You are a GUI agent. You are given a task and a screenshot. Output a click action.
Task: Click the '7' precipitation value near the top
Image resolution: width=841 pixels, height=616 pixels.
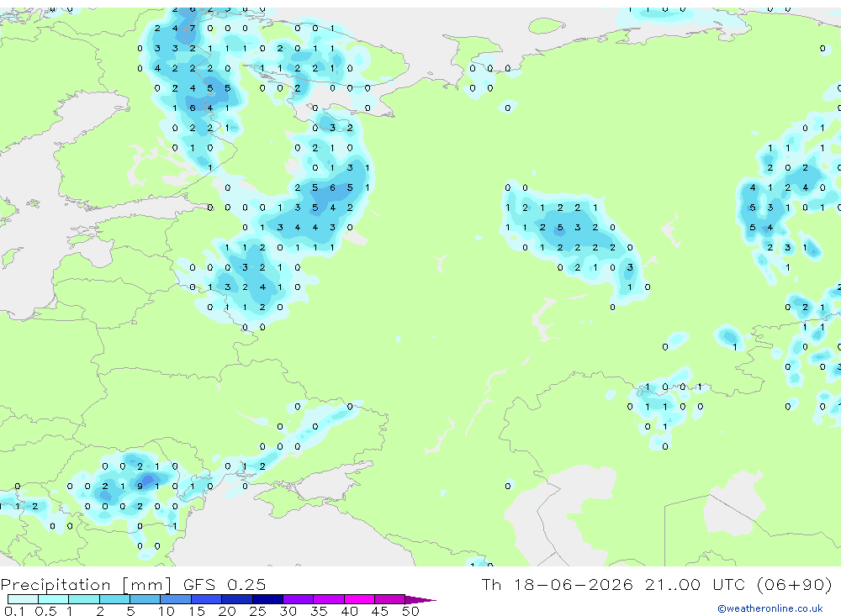[193, 28]
